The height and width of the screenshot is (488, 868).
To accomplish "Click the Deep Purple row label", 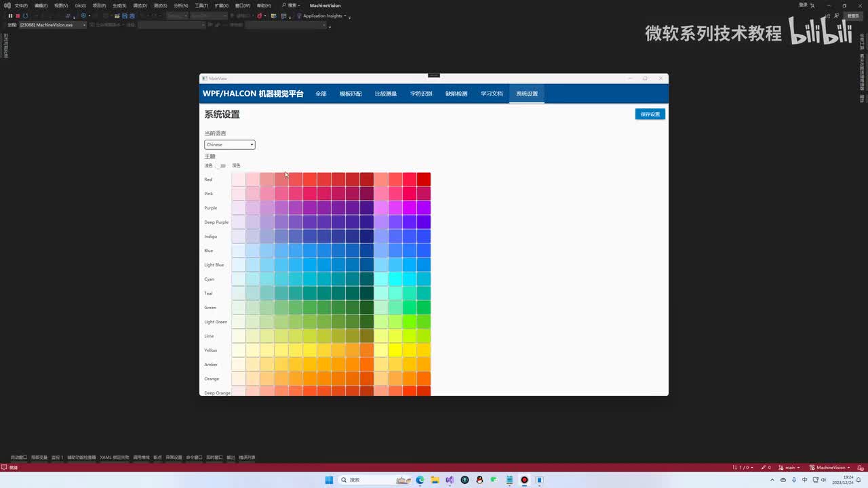I will click(x=216, y=222).
